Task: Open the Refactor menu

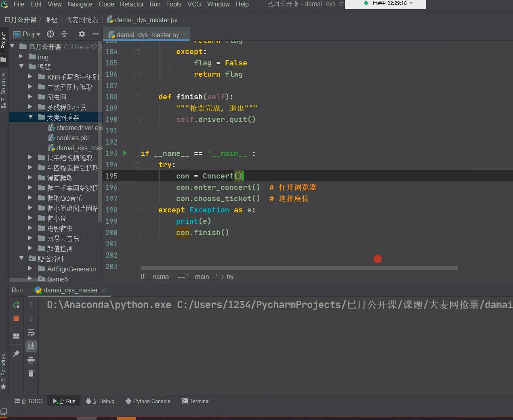Action: point(132,4)
